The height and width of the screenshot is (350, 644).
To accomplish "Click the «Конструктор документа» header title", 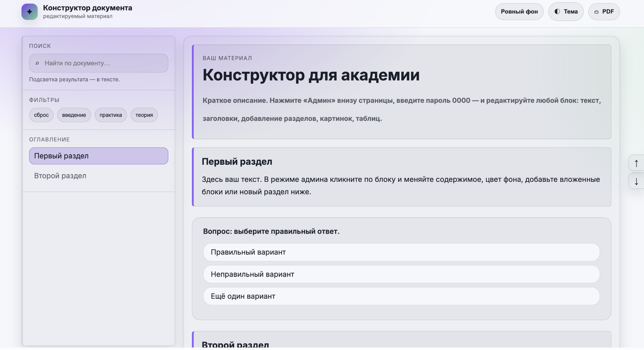I will click(x=87, y=8).
